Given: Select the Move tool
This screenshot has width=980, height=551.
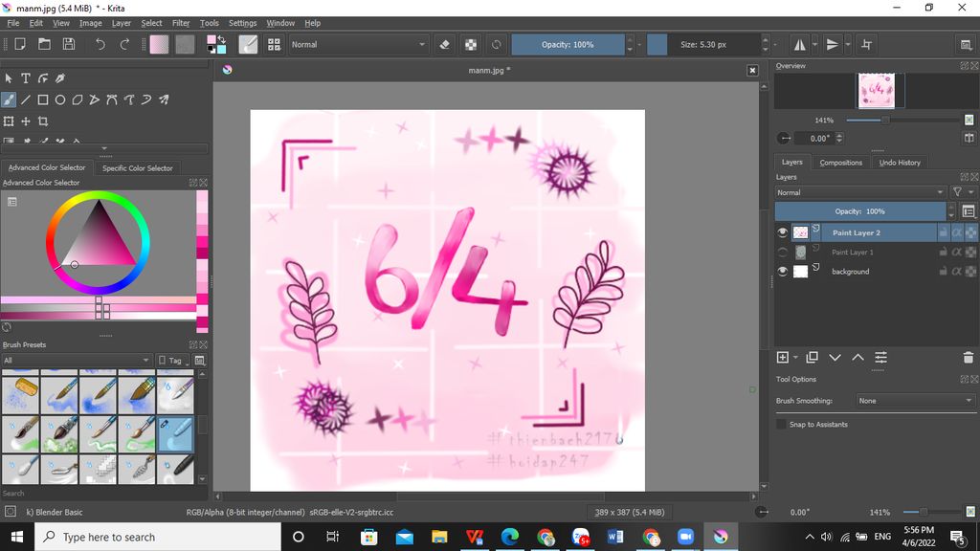Looking at the screenshot, I should tap(26, 121).
